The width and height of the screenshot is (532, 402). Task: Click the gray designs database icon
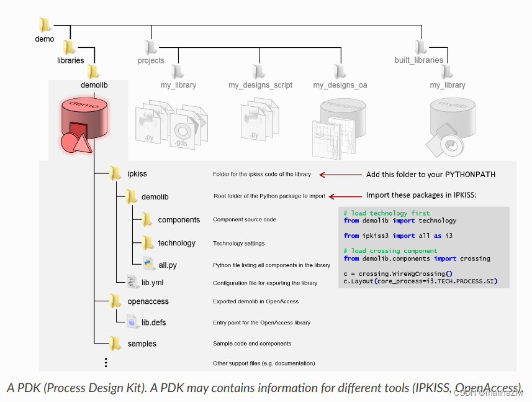pyautogui.click(x=343, y=117)
